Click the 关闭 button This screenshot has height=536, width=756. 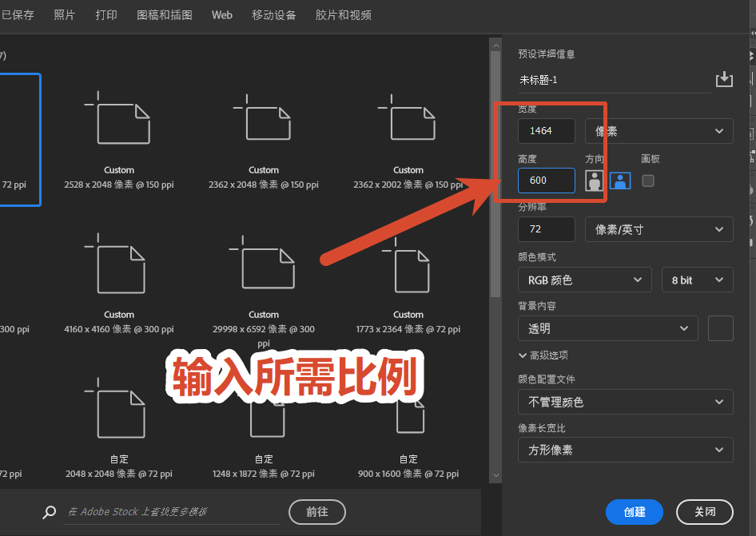[x=704, y=512]
